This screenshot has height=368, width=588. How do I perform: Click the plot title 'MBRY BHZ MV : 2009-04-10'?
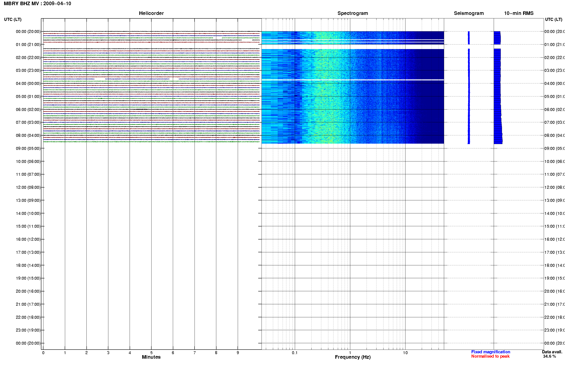[37, 4]
